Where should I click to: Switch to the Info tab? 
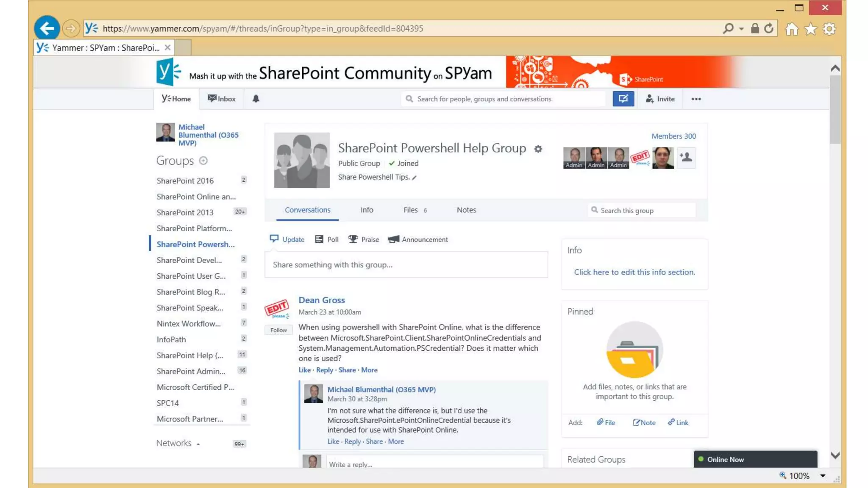click(367, 210)
